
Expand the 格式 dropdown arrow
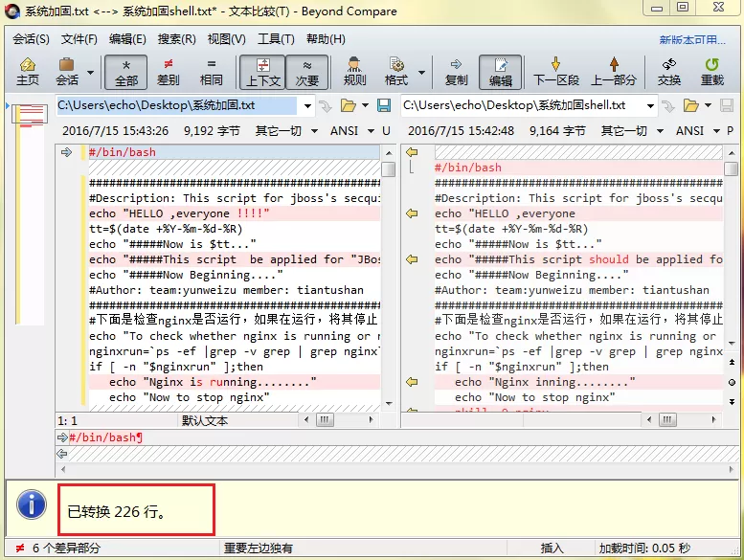click(x=421, y=73)
